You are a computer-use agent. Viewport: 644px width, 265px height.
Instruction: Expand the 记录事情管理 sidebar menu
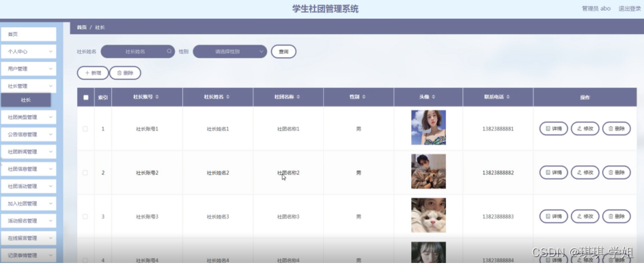click(29, 255)
